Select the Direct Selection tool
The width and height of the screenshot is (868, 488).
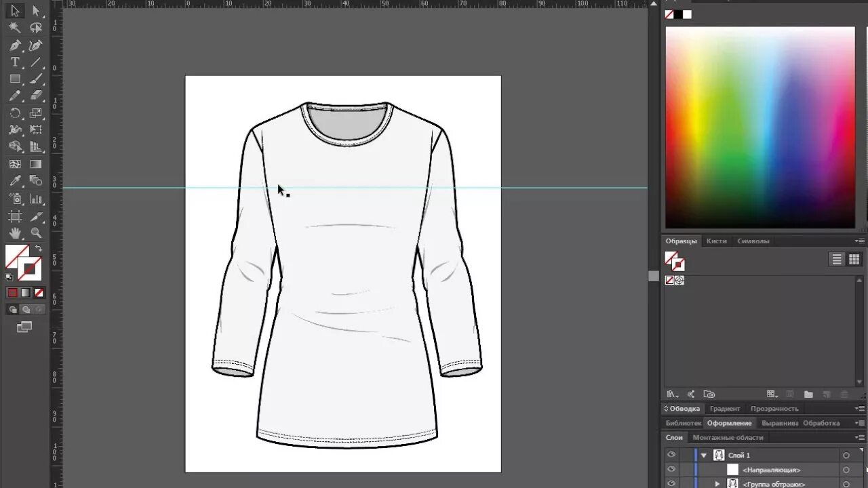point(36,11)
